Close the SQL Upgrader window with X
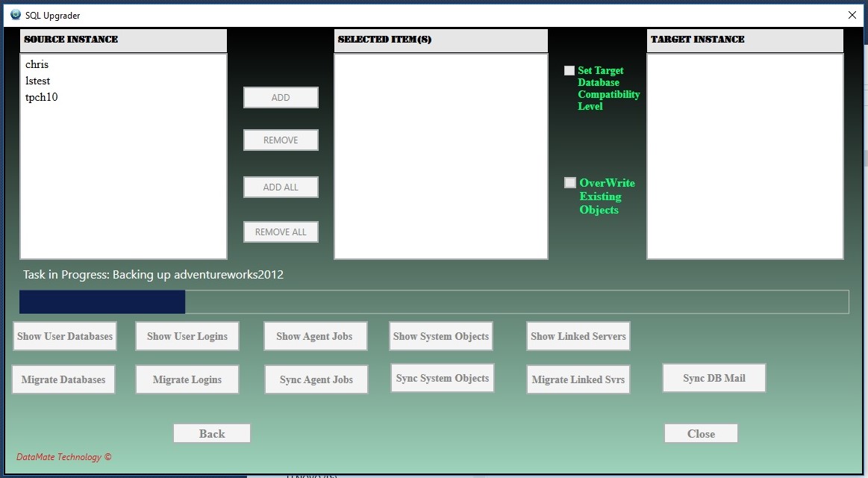The height and width of the screenshot is (478, 868). click(852, 15)
